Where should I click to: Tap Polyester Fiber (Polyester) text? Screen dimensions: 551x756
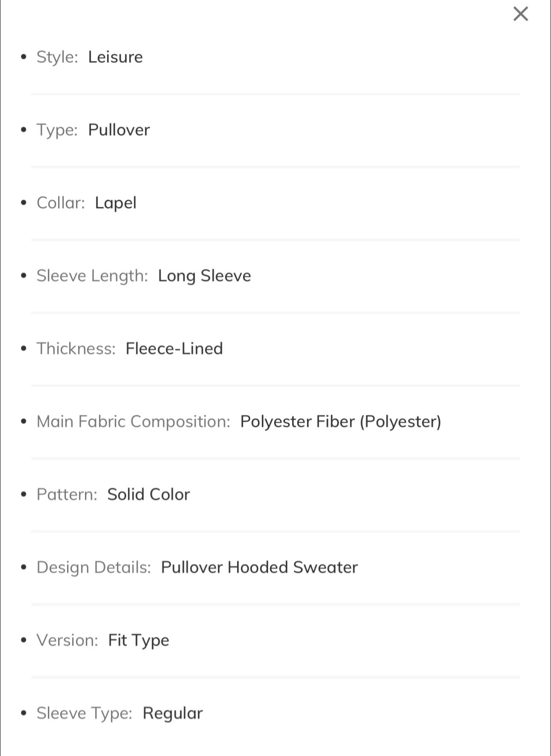coord(340,422)
